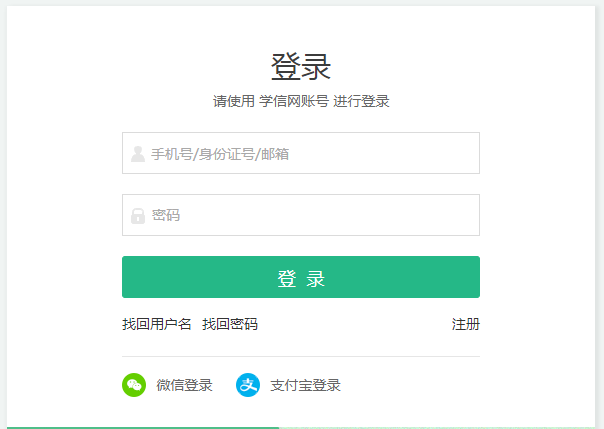Choose the 微信登录 text link

pos(185,385)
